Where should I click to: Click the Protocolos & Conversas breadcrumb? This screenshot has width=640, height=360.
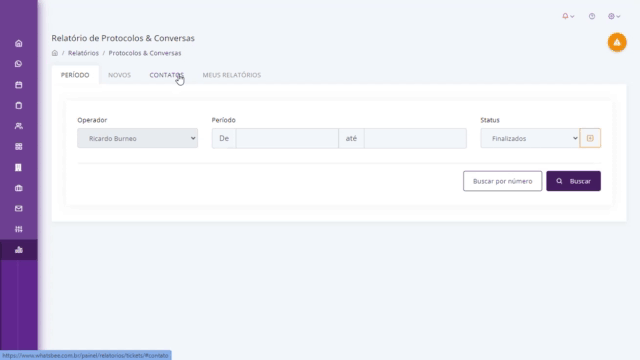[x=145, y=53]
